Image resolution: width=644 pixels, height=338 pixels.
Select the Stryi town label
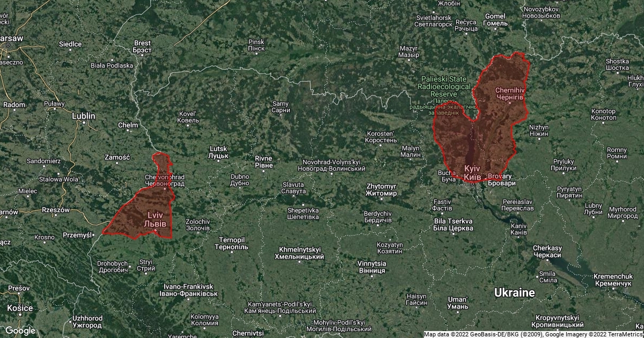(146, 265)
